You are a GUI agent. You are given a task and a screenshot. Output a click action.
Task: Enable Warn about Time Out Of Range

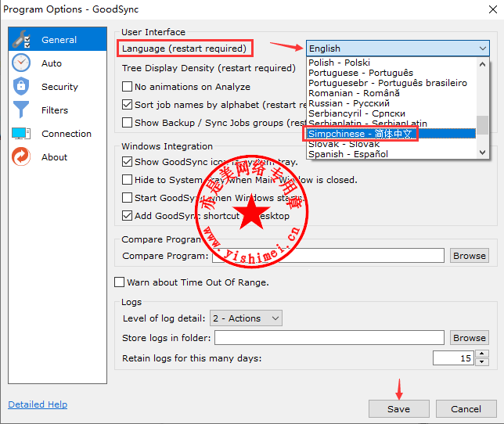(x=119, y=282)
